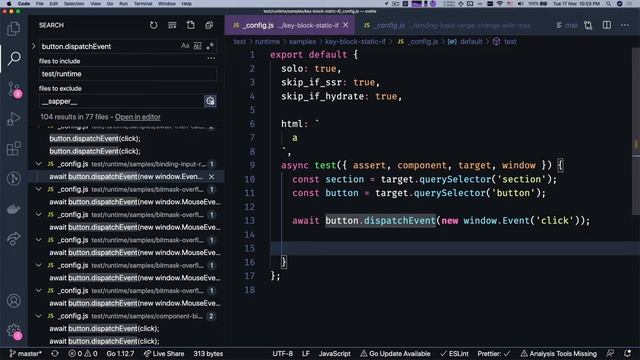Open the key-block-static-if breadcrumb dropdown

coord(355,42)
